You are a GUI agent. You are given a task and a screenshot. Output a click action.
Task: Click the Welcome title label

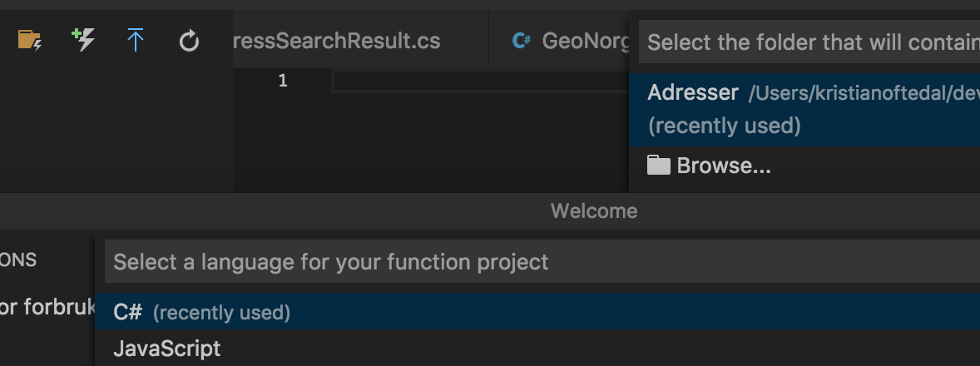coord(593,211)
